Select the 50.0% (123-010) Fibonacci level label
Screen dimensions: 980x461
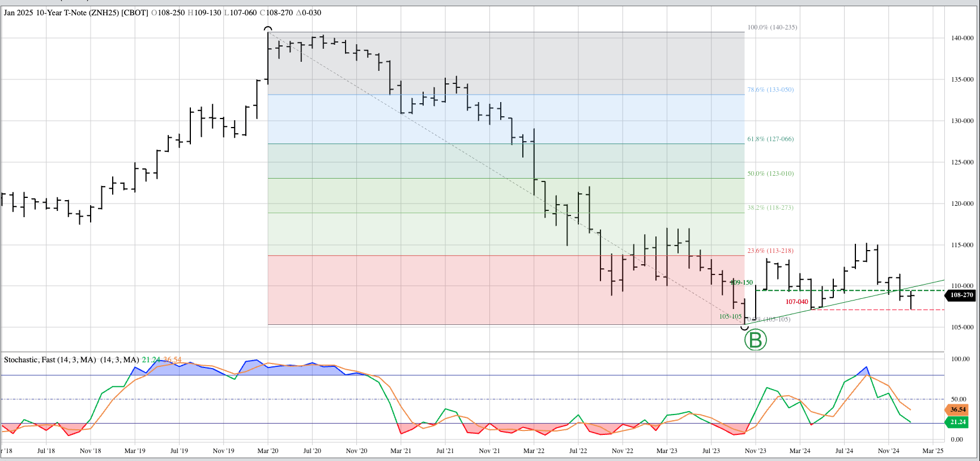[x=770, y=174]
